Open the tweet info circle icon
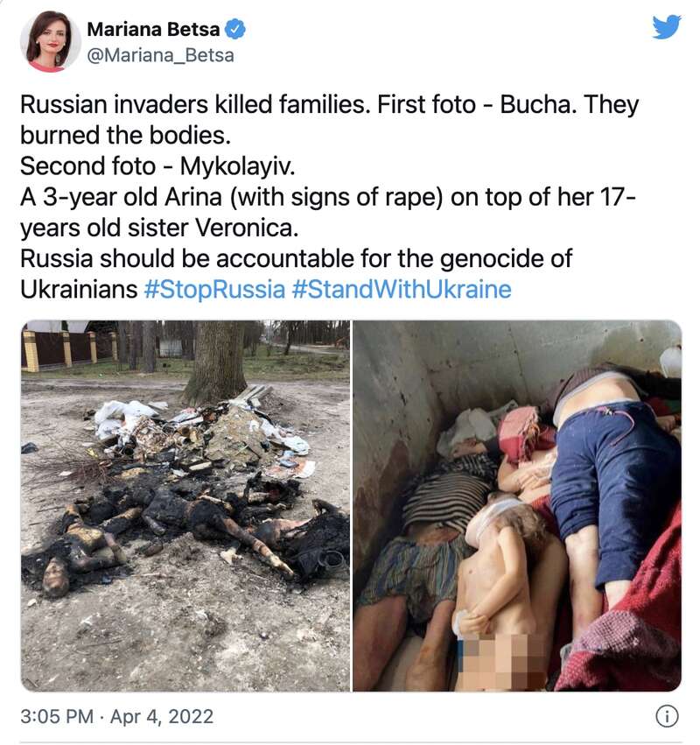700x745 pixels. click(x=667, y=716)
